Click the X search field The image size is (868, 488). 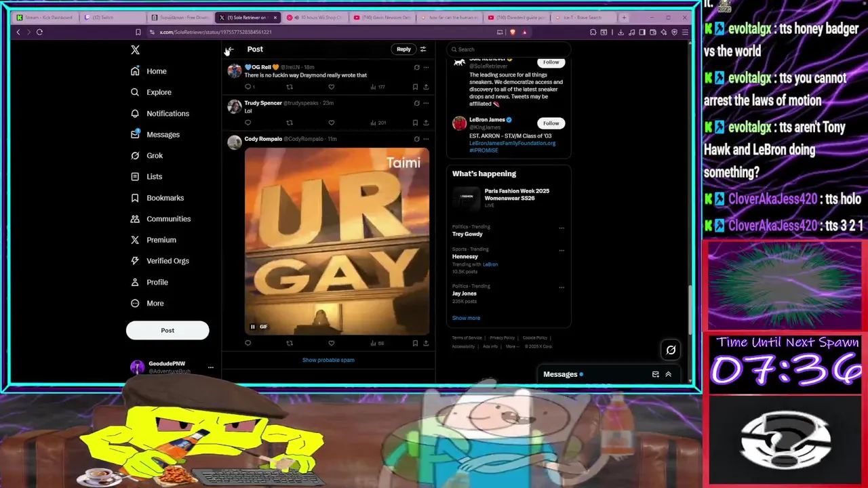pos(509,49)
